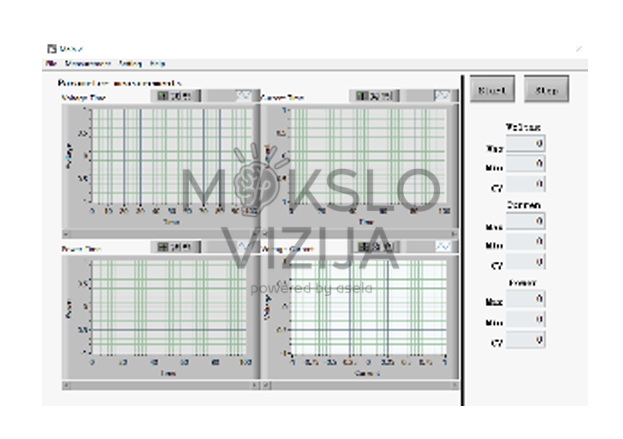Select zoom tool in Current-Time graph palette
The height and width of the screenshot is (439, 623).
(x=374, y=96)
